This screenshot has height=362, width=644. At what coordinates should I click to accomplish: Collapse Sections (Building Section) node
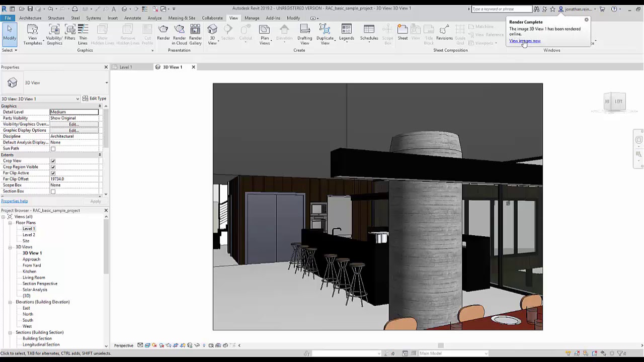[10, 332]
